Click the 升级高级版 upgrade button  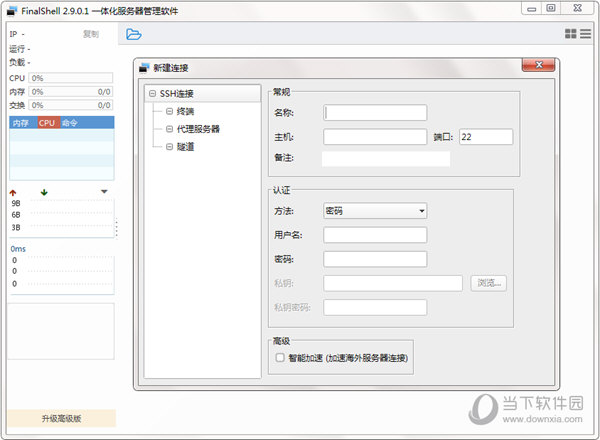point(62,418)
